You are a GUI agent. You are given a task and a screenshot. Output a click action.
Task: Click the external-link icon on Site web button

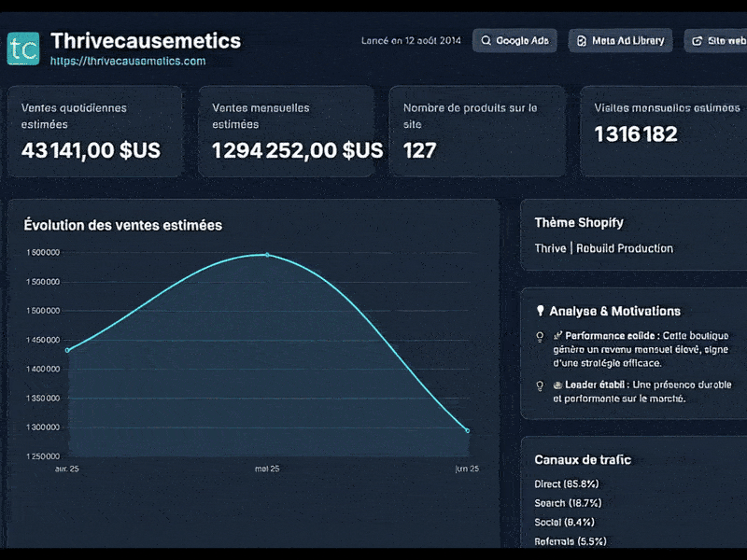click(698, 40)
